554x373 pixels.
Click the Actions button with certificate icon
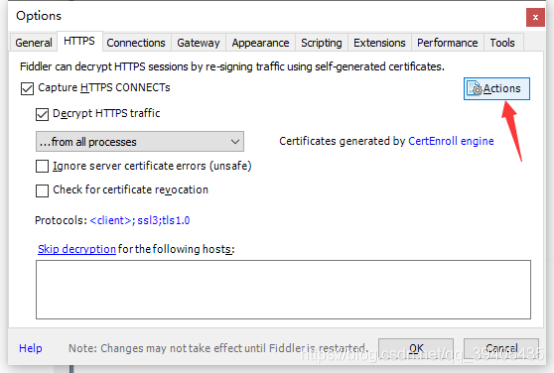click(x=496, y=89)
